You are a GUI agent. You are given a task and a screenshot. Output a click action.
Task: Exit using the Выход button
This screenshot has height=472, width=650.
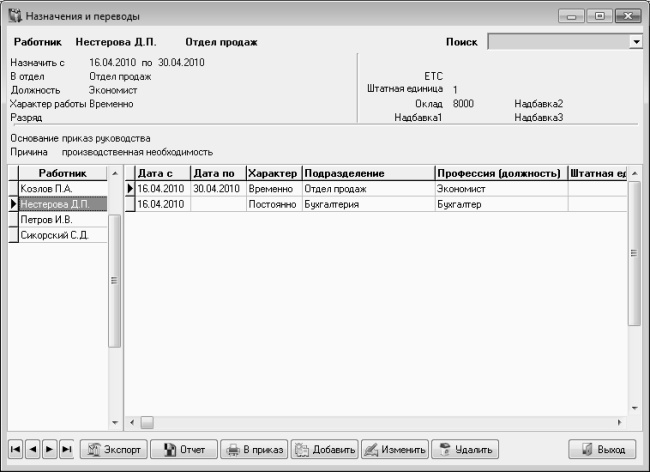[x=602, y=449]
